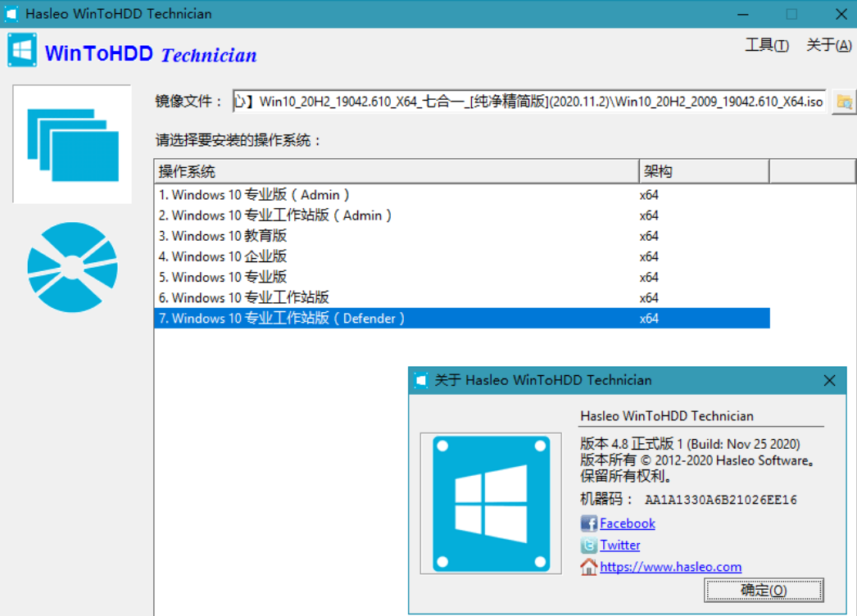Select row 1. Windows 10 专业版 ( Admin )
The image size is (857, 616).
(462, 195)
